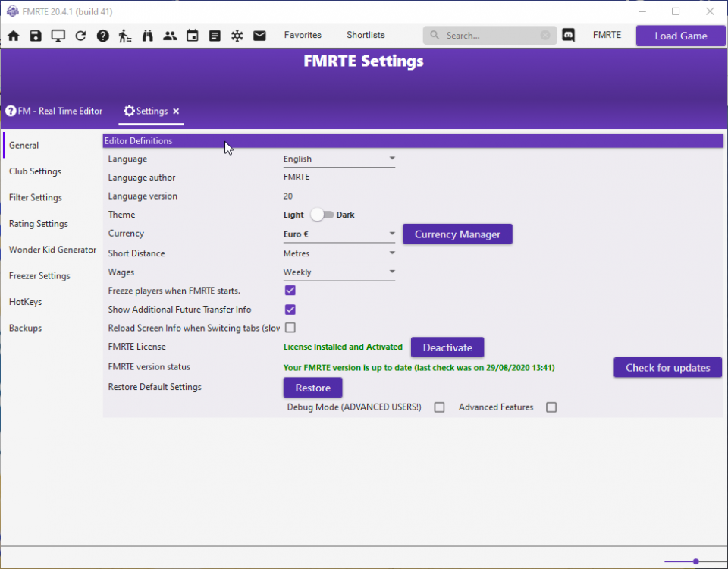Open the Language dropdown
Viewport: 728px width, 569px height.
pos(340,159)
